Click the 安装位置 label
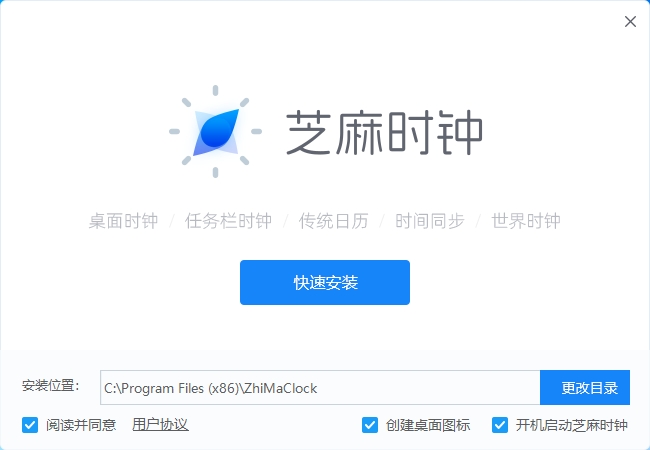This screenshot has height=450, width=650. tap(51, 386)
